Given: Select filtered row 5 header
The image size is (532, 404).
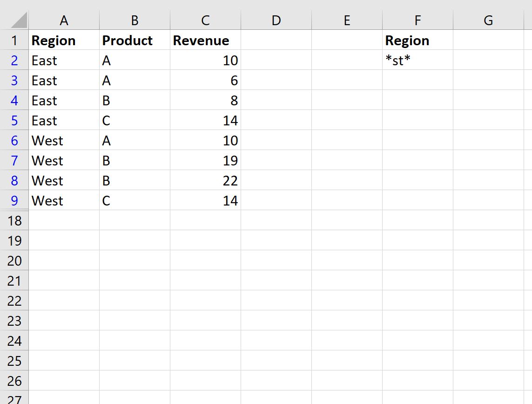Looking at the screenshot, I should 14,120.
